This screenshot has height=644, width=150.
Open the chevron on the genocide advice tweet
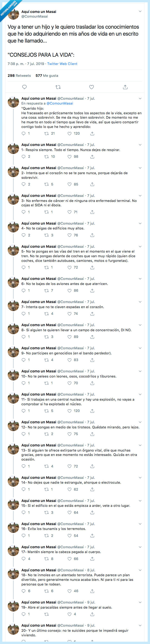pyautogui.click(x=140, y=348)
